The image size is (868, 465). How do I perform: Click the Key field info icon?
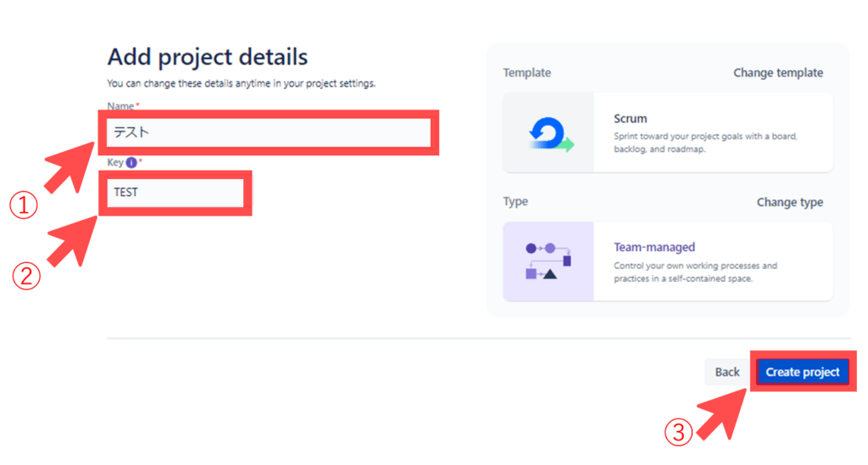point(131,162)
